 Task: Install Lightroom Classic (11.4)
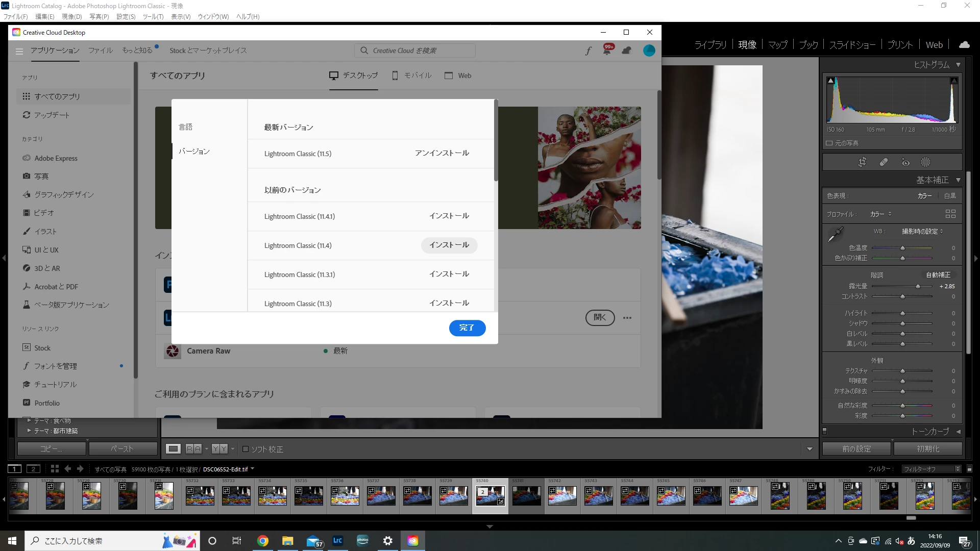click(x=449, y=245)
